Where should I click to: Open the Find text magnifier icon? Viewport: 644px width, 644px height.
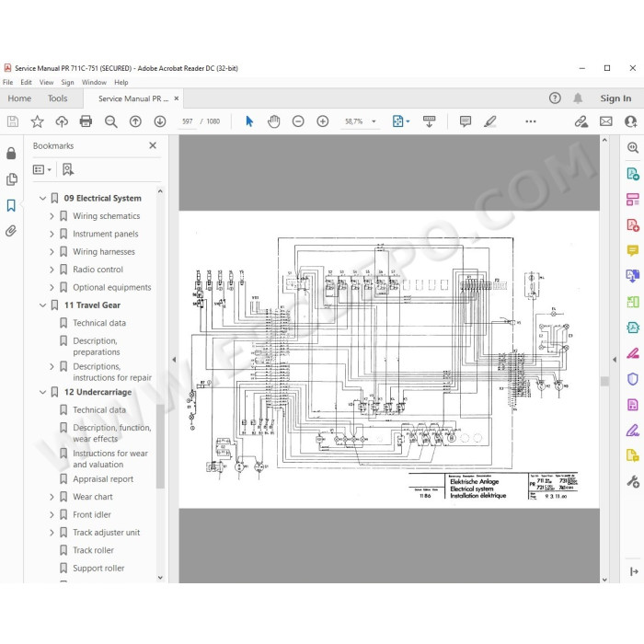110,121
